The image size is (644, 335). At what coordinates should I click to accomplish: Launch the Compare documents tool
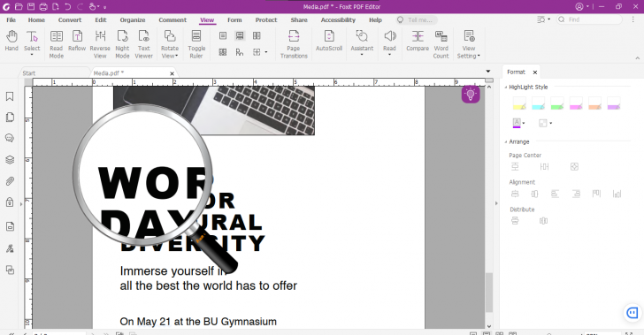[x=418, y=41]
